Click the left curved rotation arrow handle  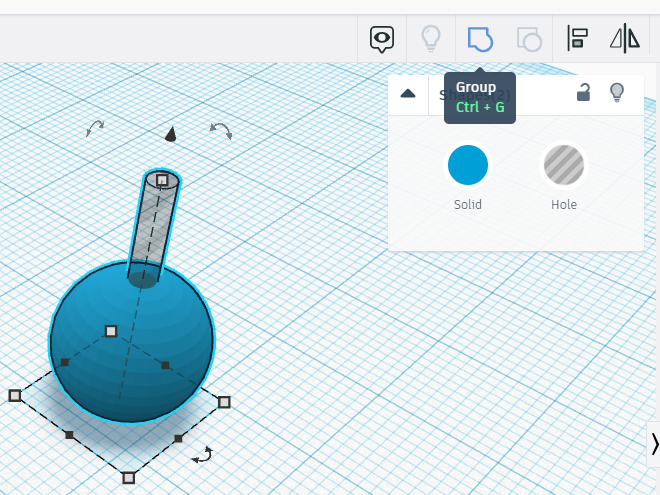click(95, 128)
